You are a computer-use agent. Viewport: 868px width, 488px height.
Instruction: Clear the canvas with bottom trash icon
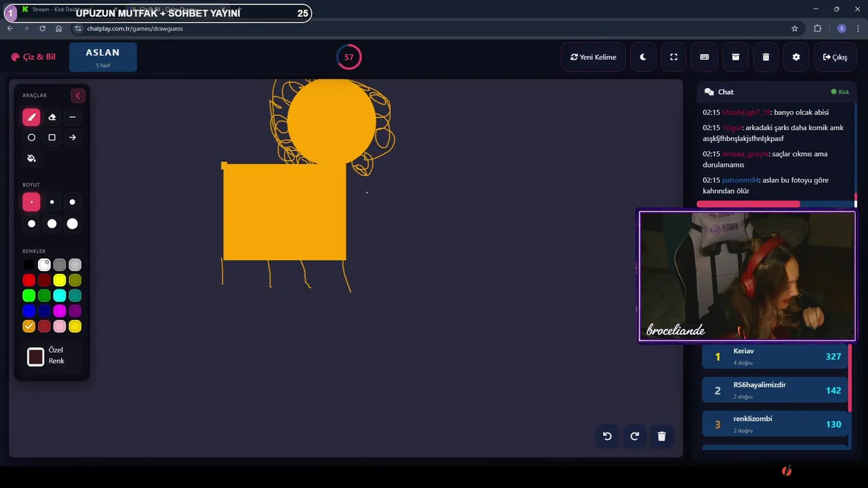(662, 436)
